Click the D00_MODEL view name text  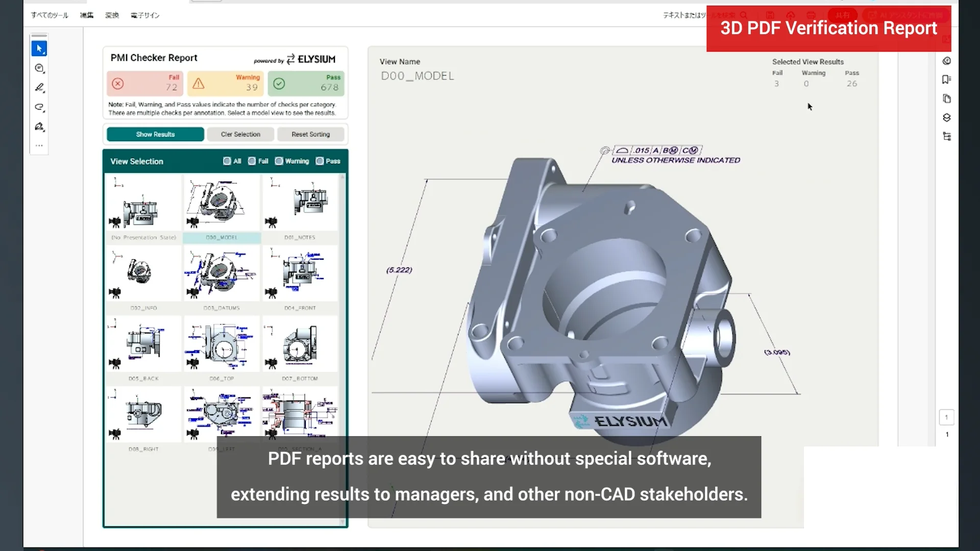[x=418, y=76]
